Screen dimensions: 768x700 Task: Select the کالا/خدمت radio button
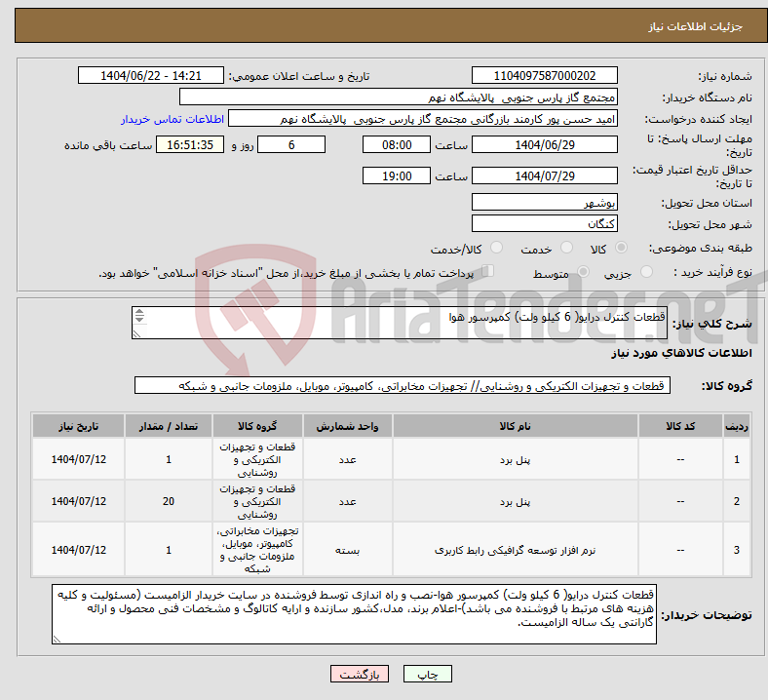497,248
